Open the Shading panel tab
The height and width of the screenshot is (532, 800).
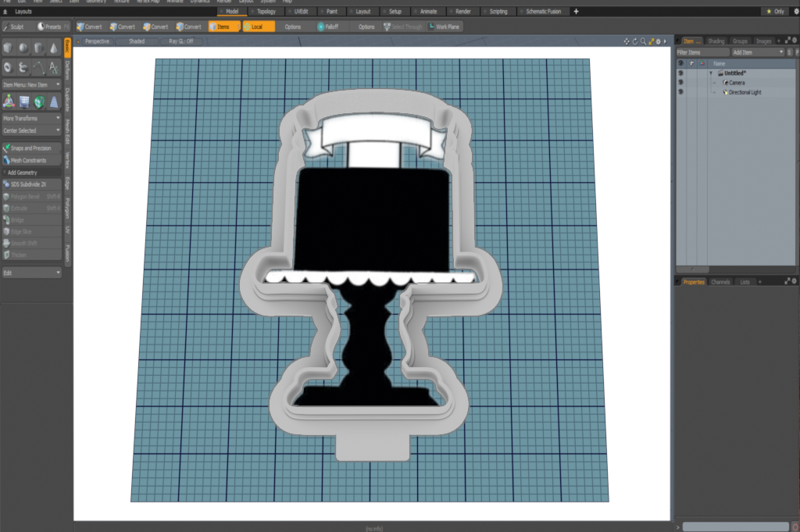tap(716, 41)
